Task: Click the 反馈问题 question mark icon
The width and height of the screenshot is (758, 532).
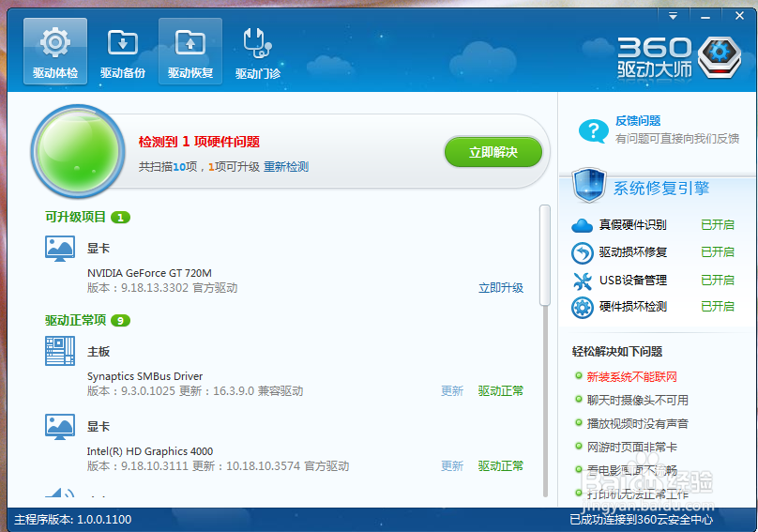Action: (x=593, y=130)
